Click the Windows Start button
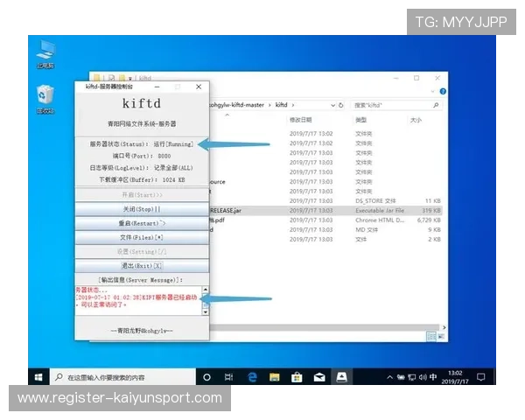525x420 pixels. [38, 376]
